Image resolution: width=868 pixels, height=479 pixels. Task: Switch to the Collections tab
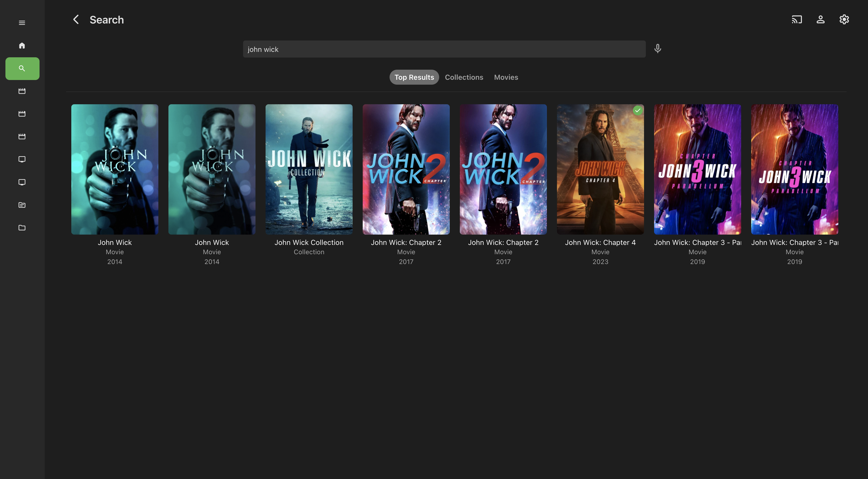point(464,77)
